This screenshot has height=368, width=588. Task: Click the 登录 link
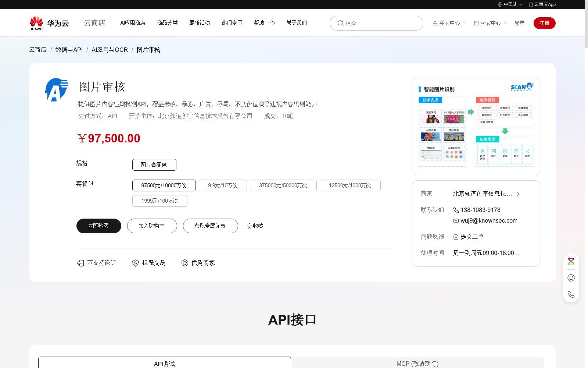(519, 23)
